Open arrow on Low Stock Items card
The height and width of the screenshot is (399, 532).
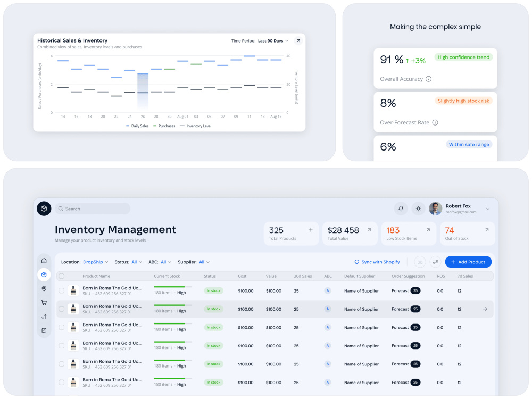pos(428,230)
